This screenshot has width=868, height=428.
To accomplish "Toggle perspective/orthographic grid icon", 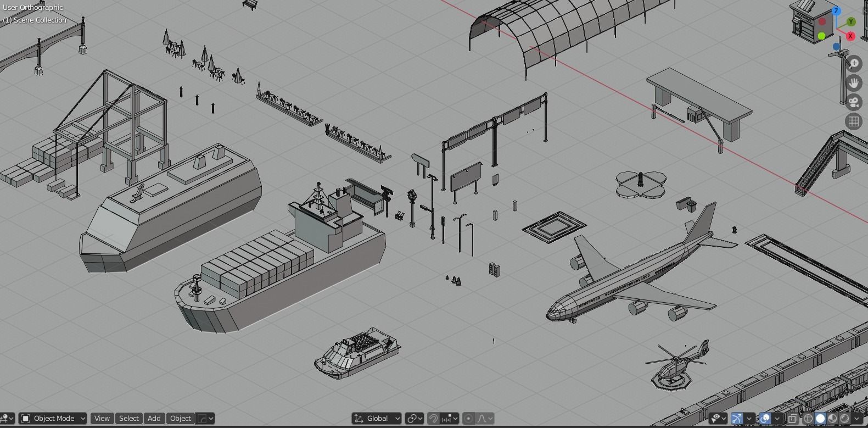I will pyautogui.click(x=854, y=121).
